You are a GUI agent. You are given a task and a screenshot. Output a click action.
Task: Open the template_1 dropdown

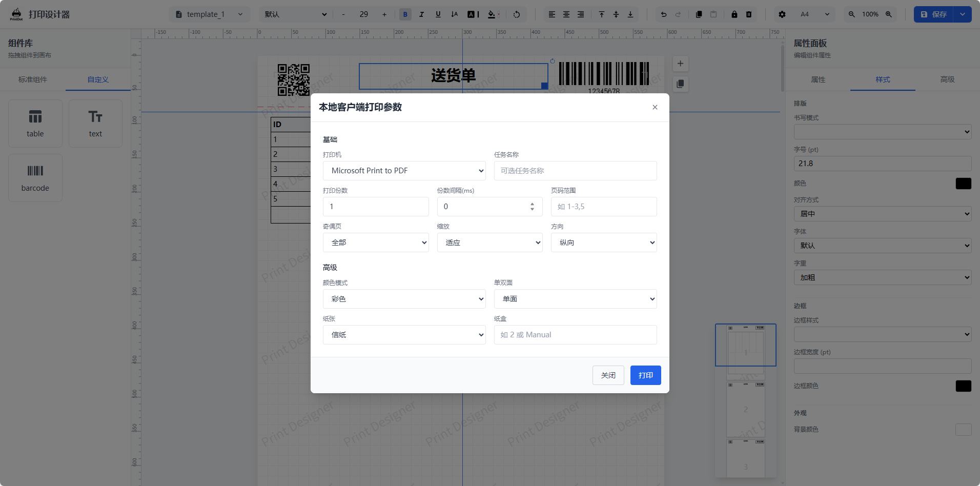point(210,14)
